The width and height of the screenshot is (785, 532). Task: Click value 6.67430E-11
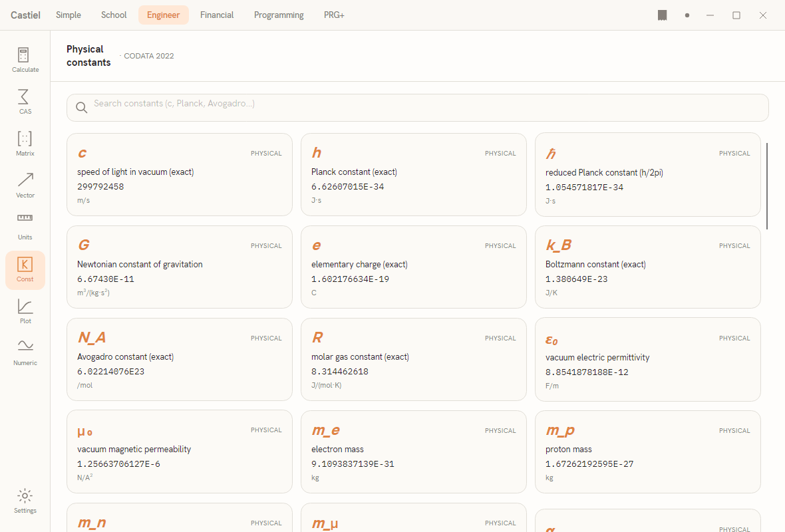106,279
